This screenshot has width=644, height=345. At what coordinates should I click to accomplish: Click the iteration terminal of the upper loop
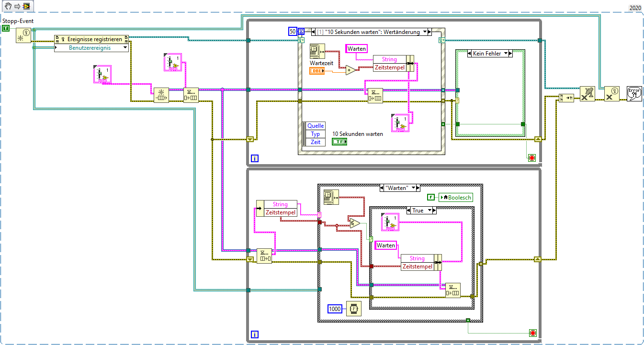[255, 158]
